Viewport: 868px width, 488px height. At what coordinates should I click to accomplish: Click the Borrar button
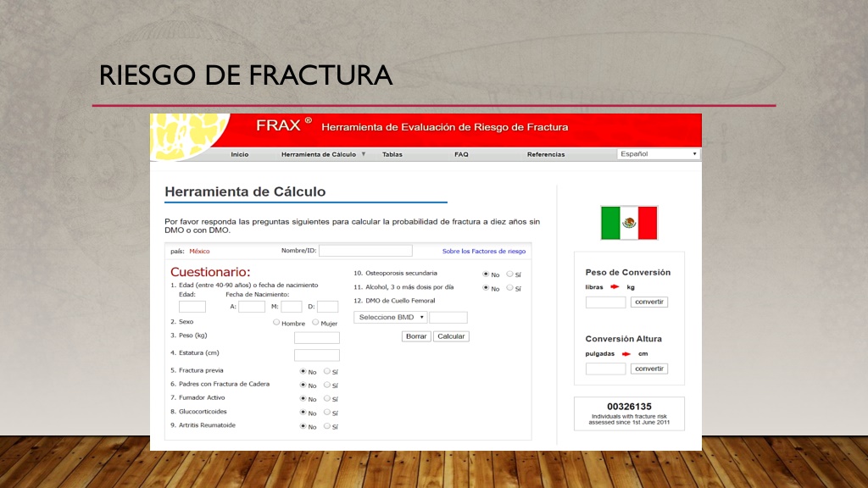[x=416, y=336]
